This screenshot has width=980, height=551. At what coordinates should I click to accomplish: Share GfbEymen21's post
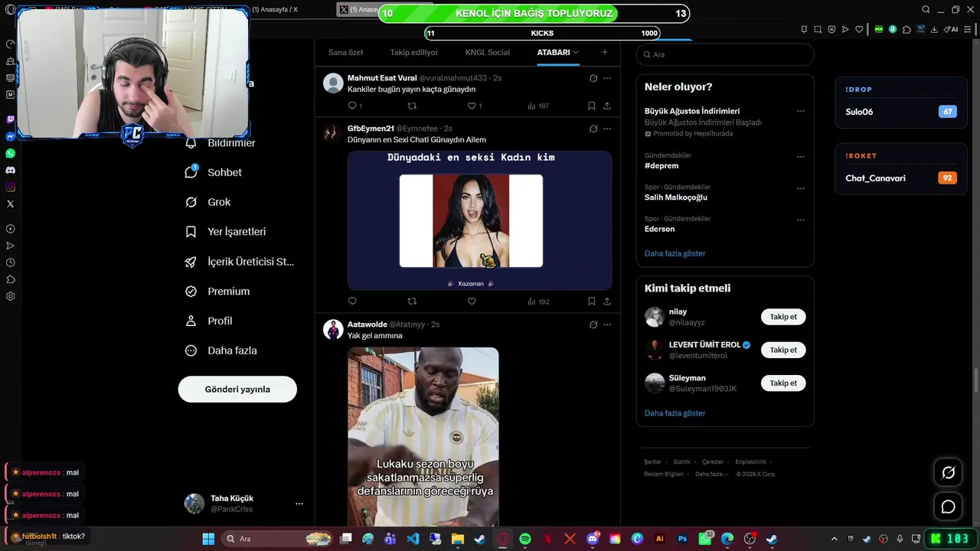coord(607,302)
